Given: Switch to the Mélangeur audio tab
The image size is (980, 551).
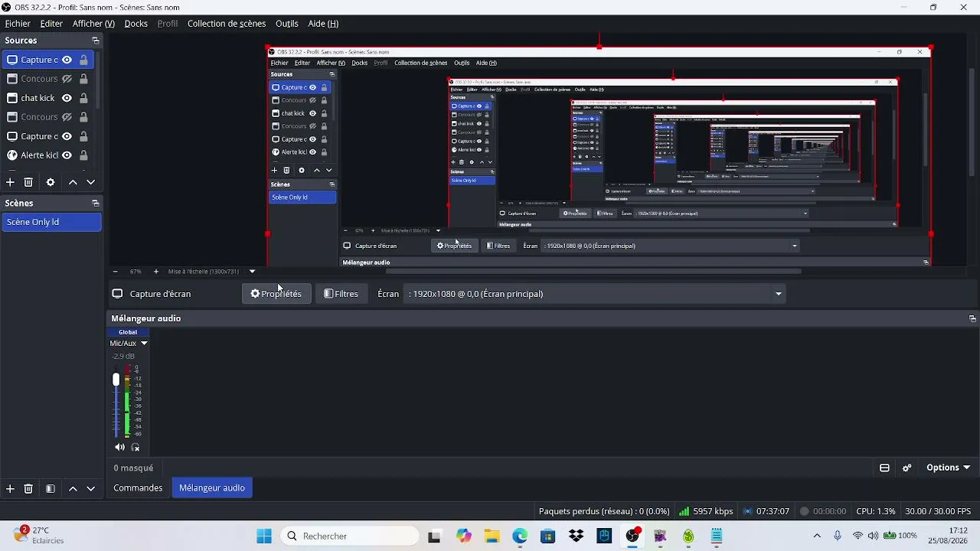Looking at the screenshot, I should (212, 487).
